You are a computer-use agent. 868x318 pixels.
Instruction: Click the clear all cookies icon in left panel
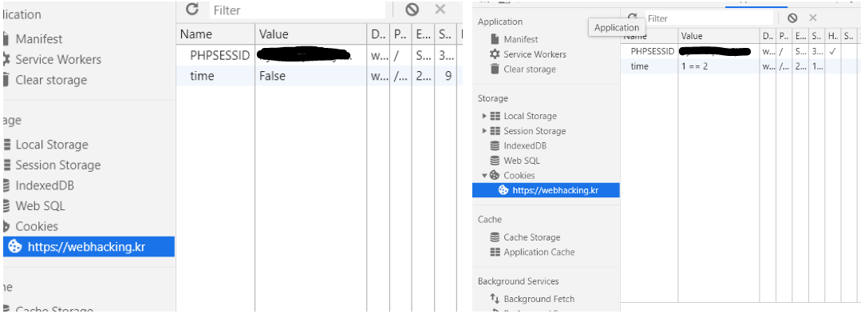[x=412, y=10]
